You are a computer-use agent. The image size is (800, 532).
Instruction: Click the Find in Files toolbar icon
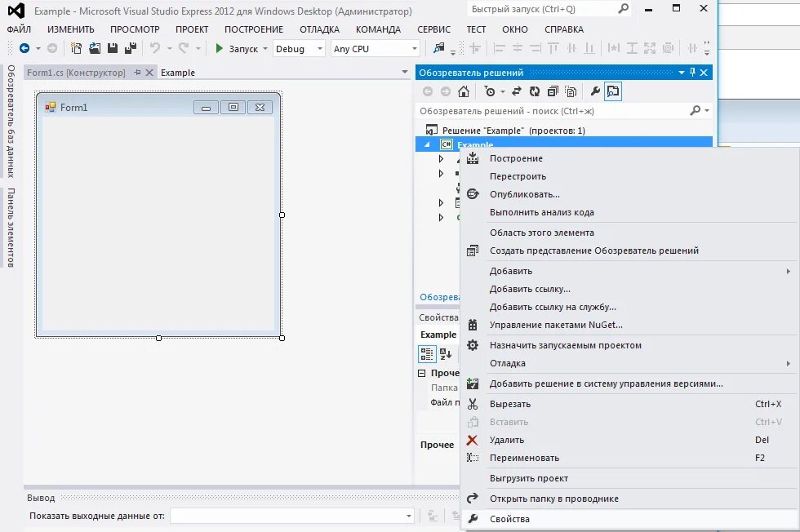tap(438, 48)
